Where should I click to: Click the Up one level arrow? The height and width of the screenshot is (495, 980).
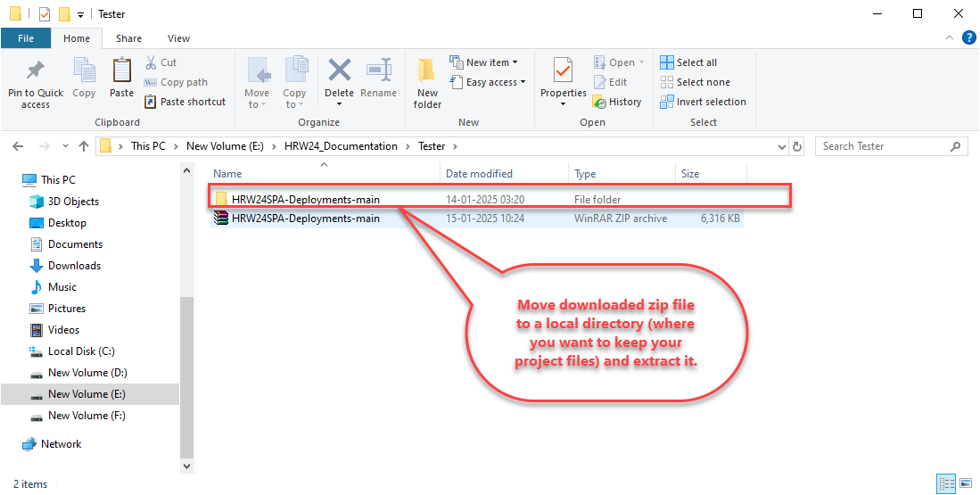pyautogui.click(x=84, y=146)
